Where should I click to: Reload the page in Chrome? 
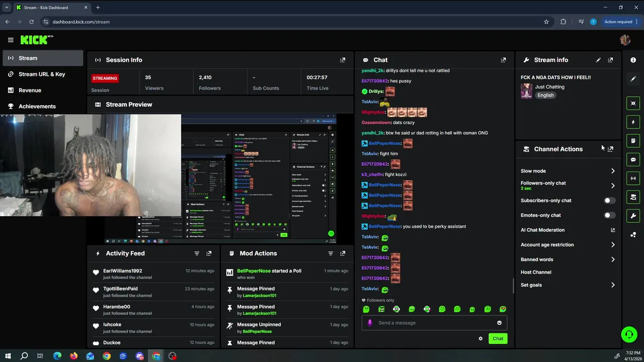[x=31, y=22]
